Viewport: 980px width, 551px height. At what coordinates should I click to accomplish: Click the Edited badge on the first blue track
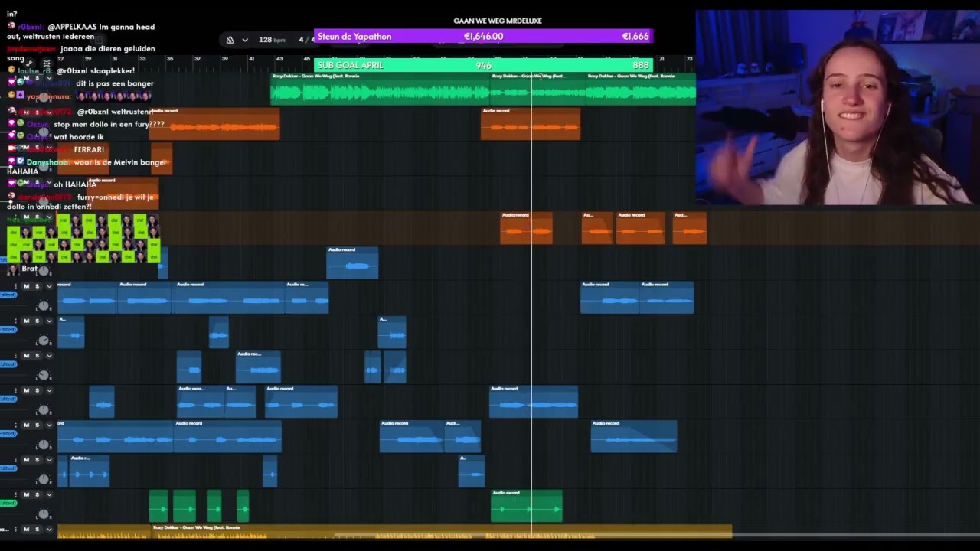[x=8, y=295]
